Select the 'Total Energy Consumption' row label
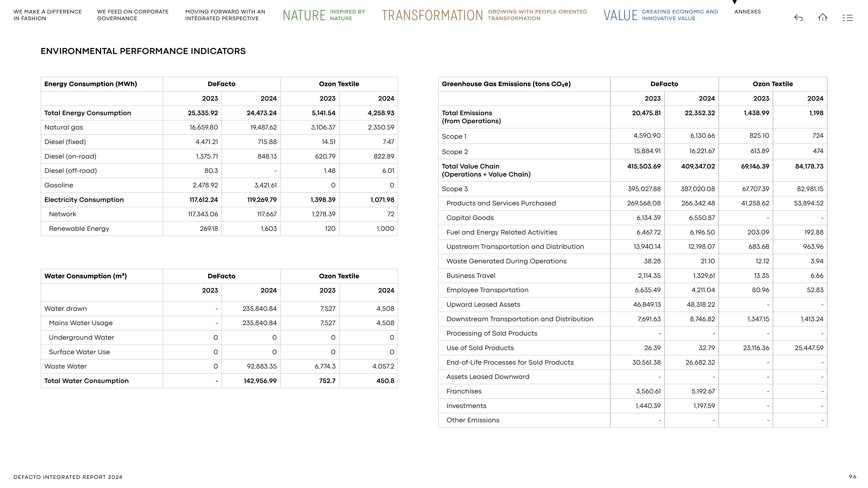The width and height of the screenshot is (868, 488). (x=88, y=113)
